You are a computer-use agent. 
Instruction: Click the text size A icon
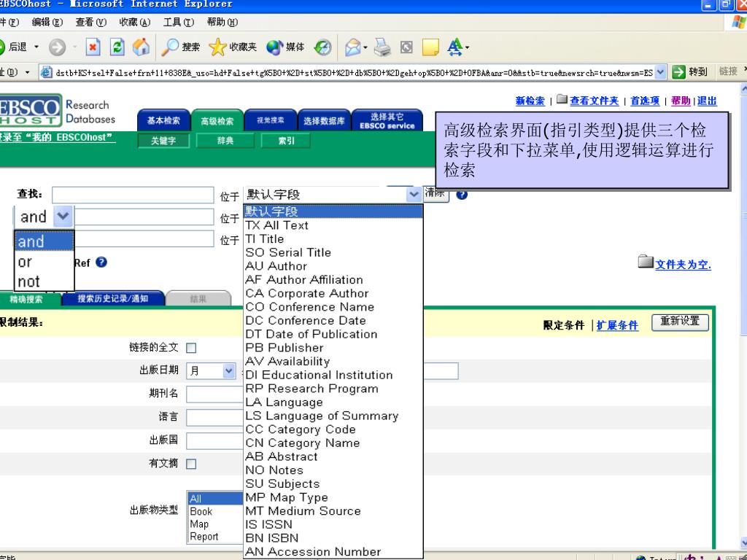coord(455,47)
